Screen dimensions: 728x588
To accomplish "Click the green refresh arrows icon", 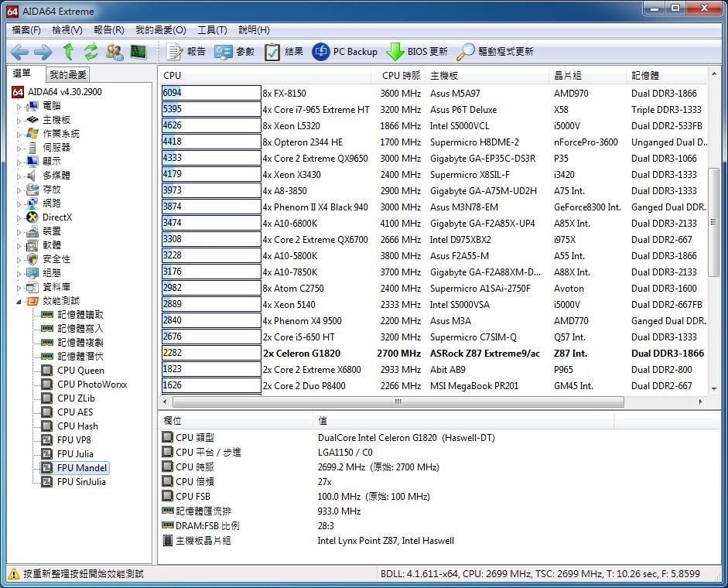I will coord(91,52).
